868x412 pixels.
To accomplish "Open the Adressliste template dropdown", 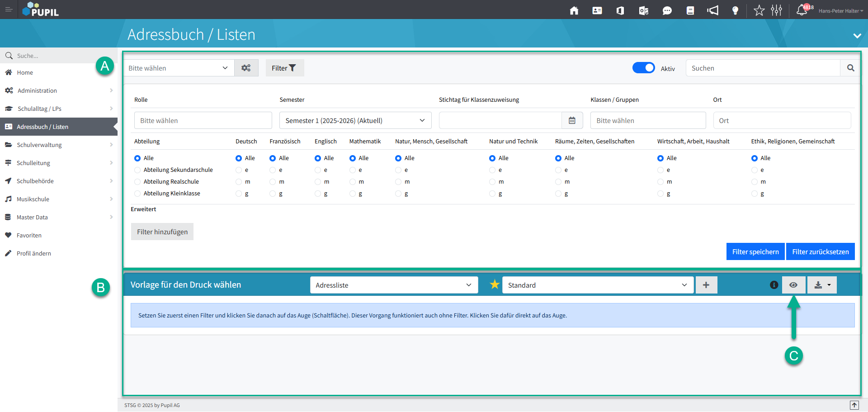I will tap(393, 285).
